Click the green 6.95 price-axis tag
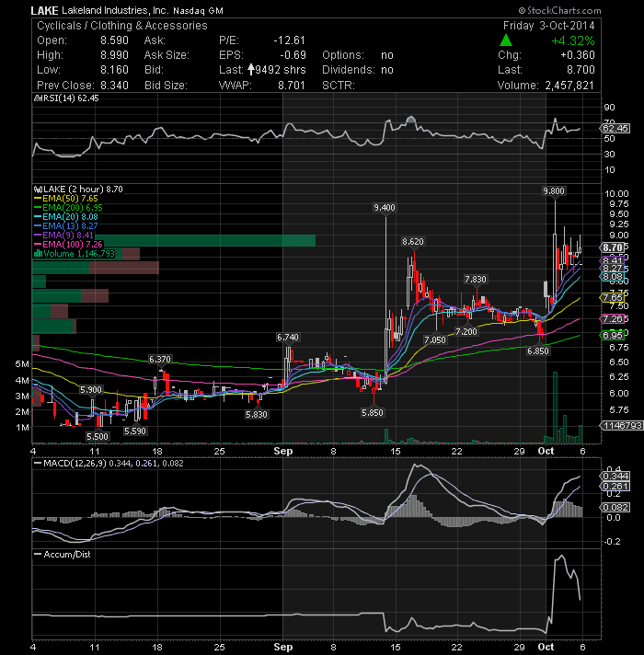The height and width of the screenshot is (655, 644). pyautogui.click(x=613, y=336)
